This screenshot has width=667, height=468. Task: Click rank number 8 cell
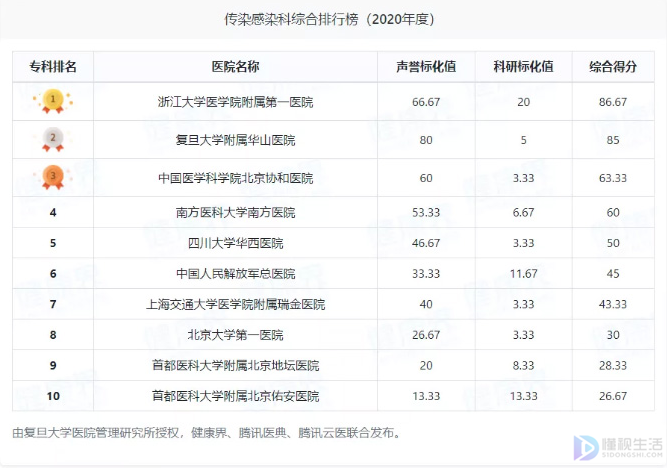53,335
